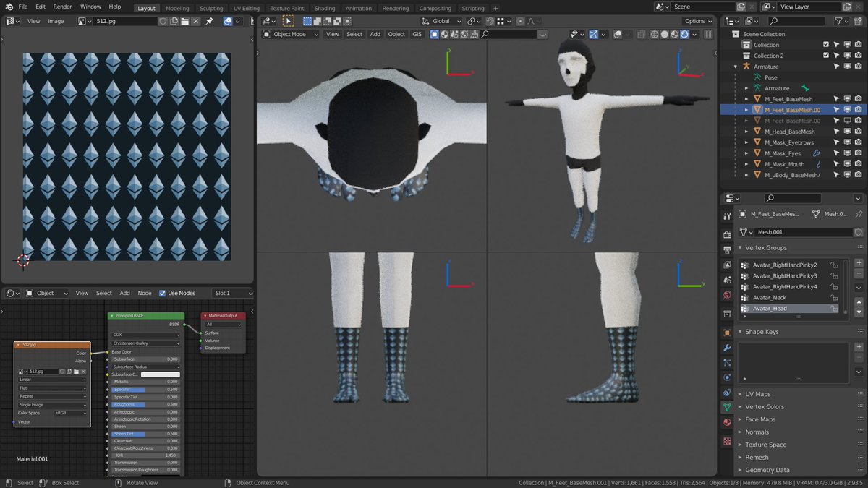Click Object menu in viewport header
The image size is (868, 488).
pos(396,34)
